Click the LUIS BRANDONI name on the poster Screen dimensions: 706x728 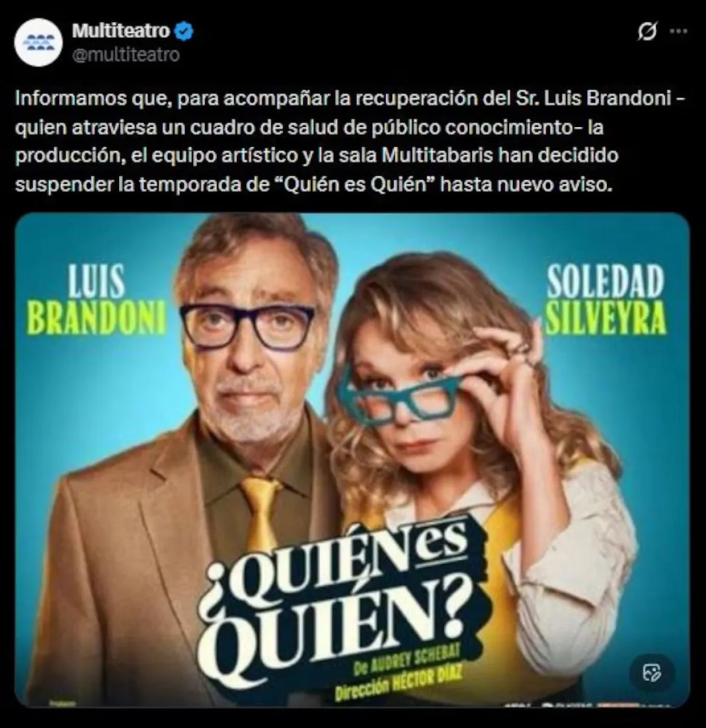click(x=97, y=300)
